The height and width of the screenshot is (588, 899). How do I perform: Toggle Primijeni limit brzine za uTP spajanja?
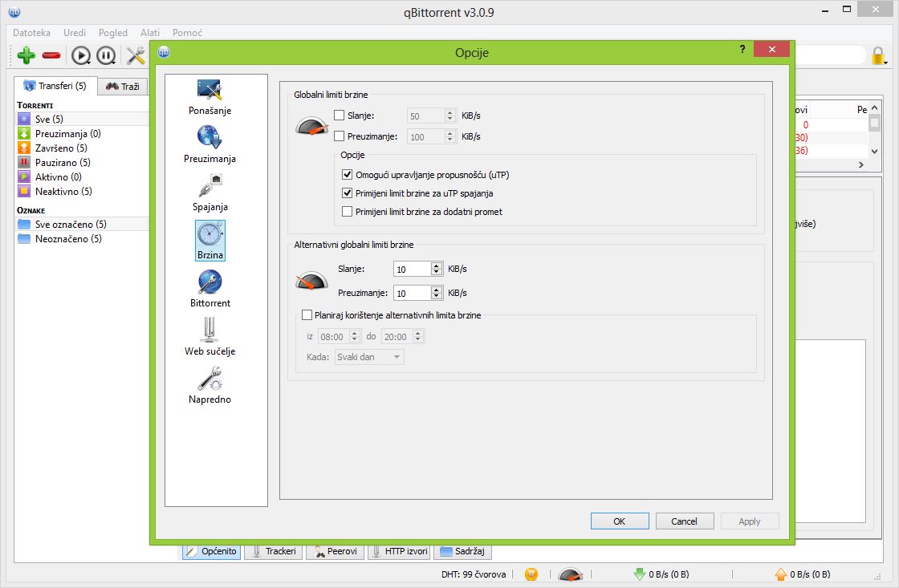click(347, 193)
